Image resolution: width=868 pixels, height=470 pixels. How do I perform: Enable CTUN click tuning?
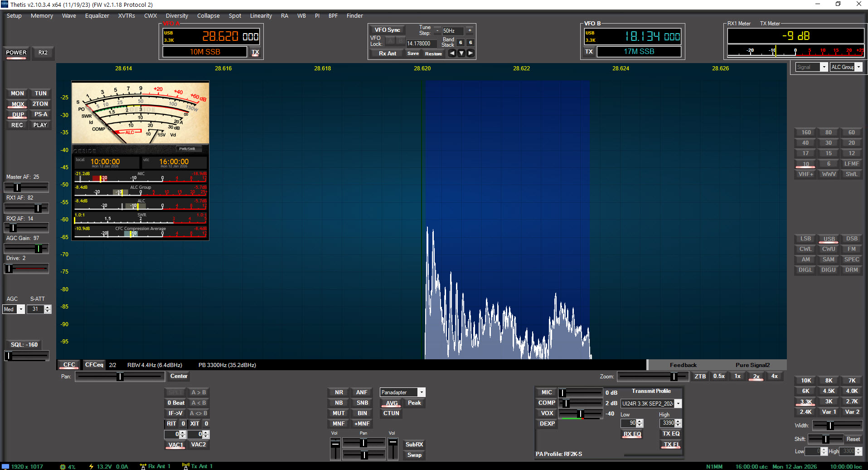[391, 413]
